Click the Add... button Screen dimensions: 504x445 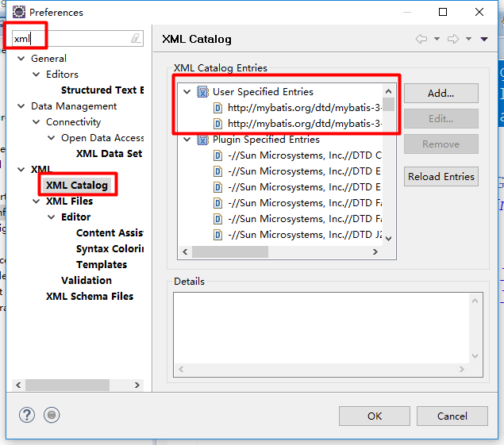tap(441, 94)
